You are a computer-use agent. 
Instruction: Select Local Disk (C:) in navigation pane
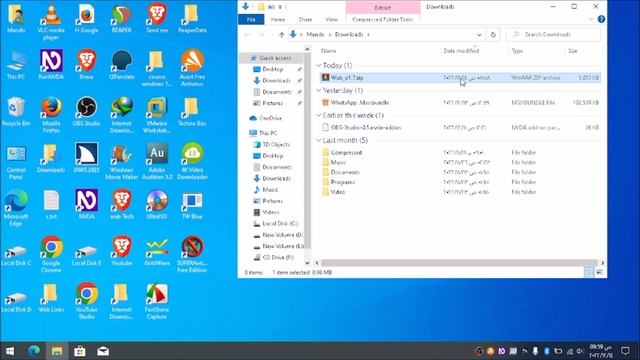pos(276,224)
